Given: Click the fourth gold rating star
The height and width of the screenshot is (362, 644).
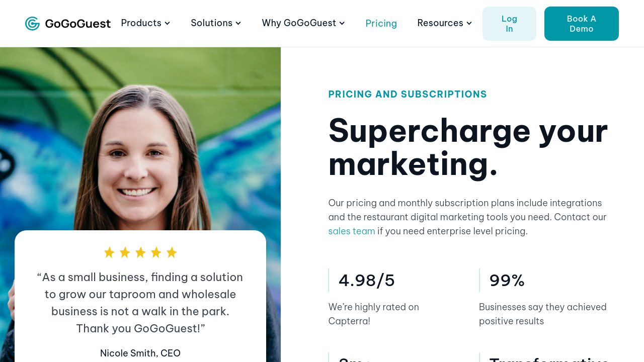Looking at the screenshot, I should pyautogui.click(x=156, y=252).
